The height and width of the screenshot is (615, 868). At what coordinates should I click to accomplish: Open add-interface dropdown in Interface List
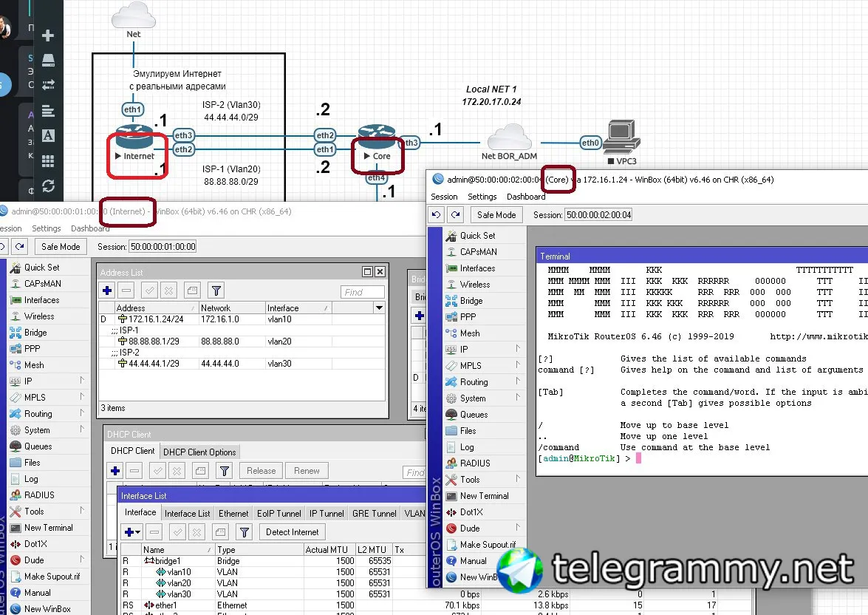(x=138, y=532)
